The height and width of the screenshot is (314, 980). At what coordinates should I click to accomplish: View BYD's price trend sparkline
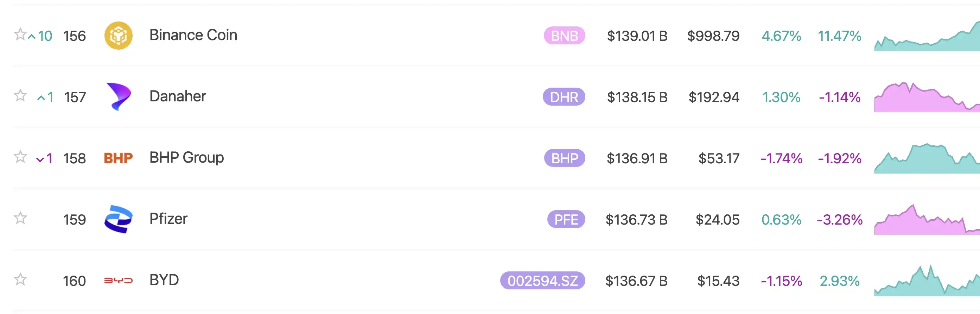tap(927, 282)
